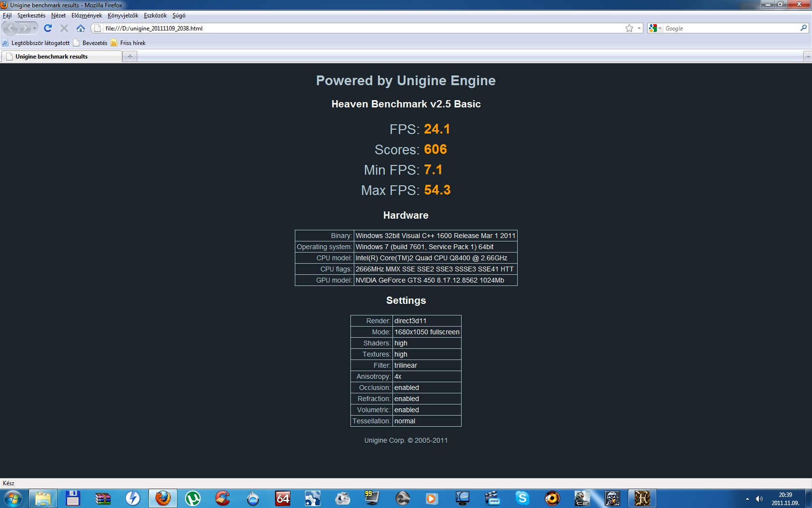This screenshot has height=508, width=812.
Task: Open uTorrent from the taskbar
Action: [193, 498]
